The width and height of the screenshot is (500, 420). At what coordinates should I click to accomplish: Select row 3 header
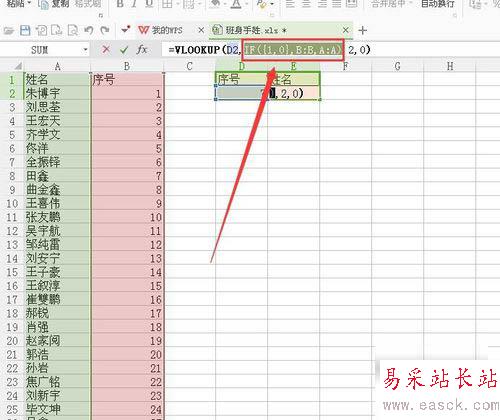tap(12, 107)
